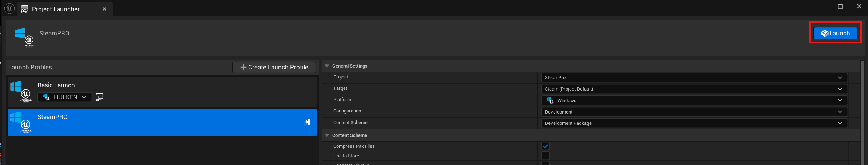Click the Configuration setting label
The width and height of the screenshot is (868, 165).
click(x=347, y=111)
